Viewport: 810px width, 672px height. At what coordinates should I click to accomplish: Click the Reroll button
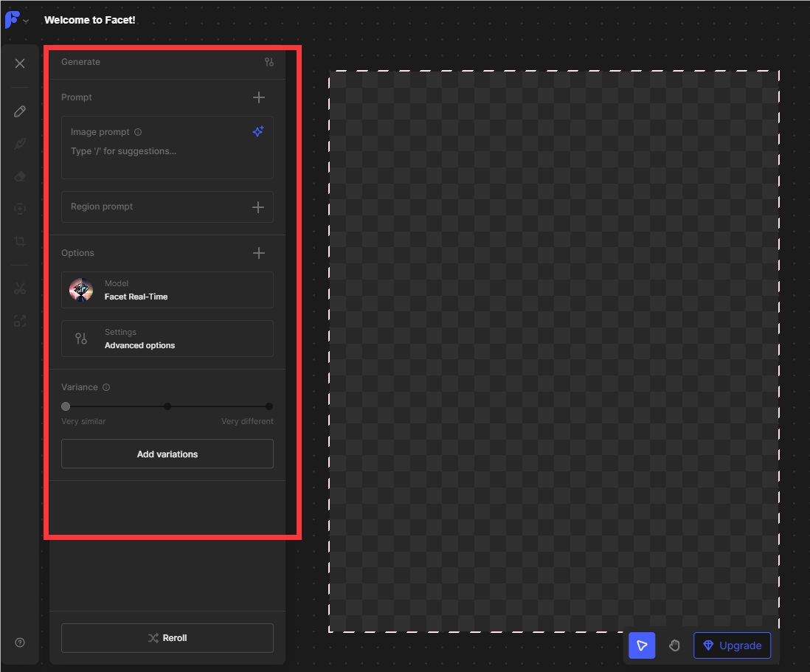(167, 638)
